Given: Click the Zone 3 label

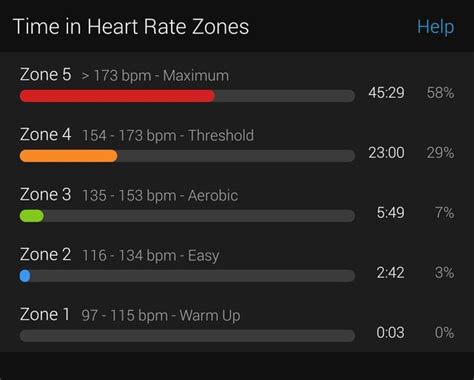Looking at the screenshot, I should (46, 194).
